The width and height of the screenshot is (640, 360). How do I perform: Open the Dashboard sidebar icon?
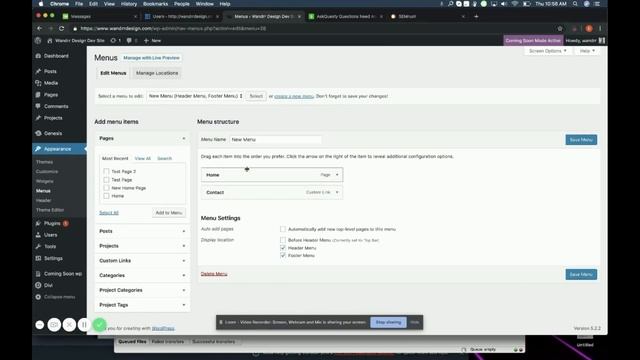pyautogui.click(x=38, y=56)
